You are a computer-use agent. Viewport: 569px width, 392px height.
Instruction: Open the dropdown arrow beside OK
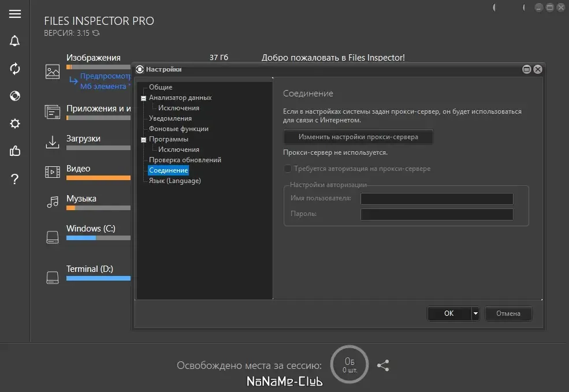(x=475, y=313)
